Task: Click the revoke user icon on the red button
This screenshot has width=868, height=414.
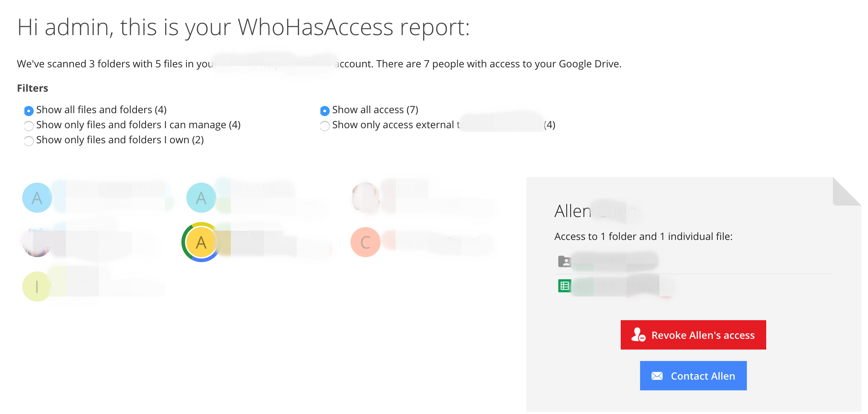Action: click(x=638, y=335)
